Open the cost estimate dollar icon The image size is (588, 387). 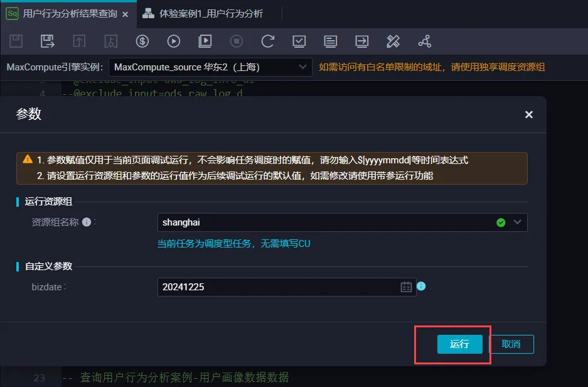142,41
